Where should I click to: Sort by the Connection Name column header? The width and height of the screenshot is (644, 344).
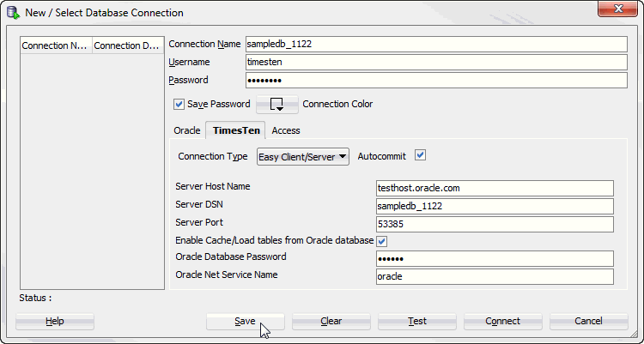click(x=57, y=45)
